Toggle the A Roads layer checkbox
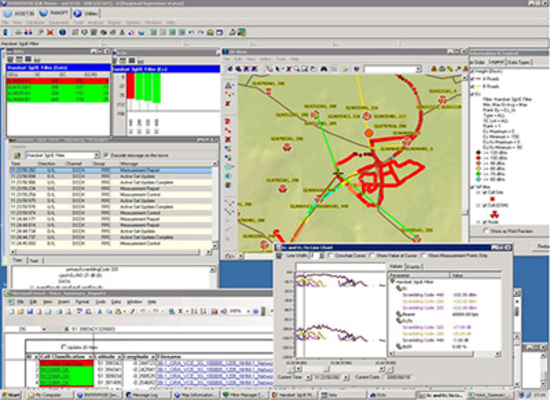This screenshot has height=400, width=550. [x=472, y=79]
